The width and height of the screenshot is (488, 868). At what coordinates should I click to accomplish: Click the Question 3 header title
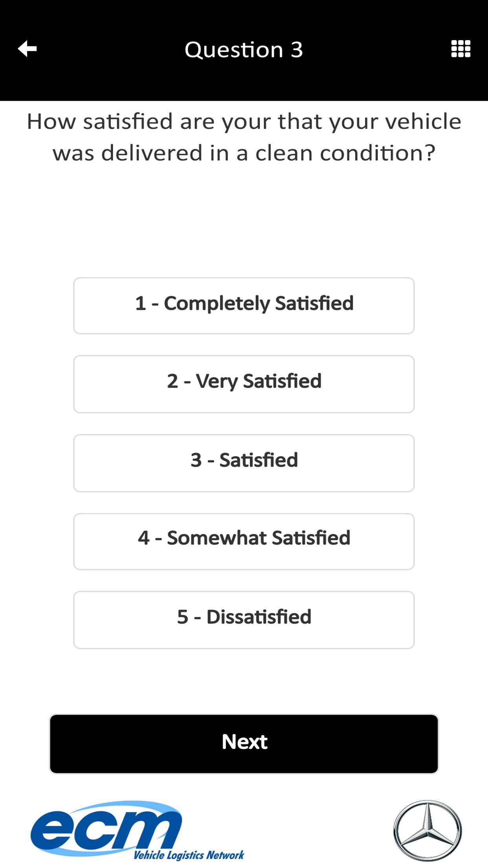point(244,50)
